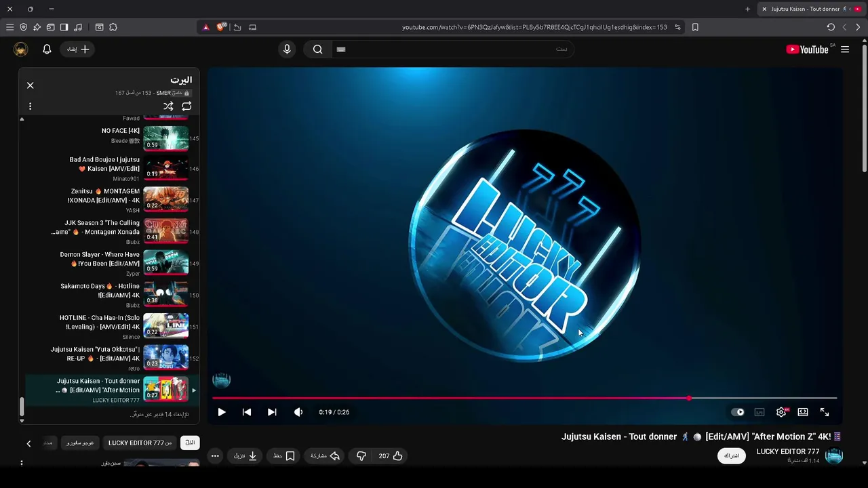The height and width of the screenshot is (488, 868).
Task: Open YouTube account avatar menu
Action: [21, 49]
